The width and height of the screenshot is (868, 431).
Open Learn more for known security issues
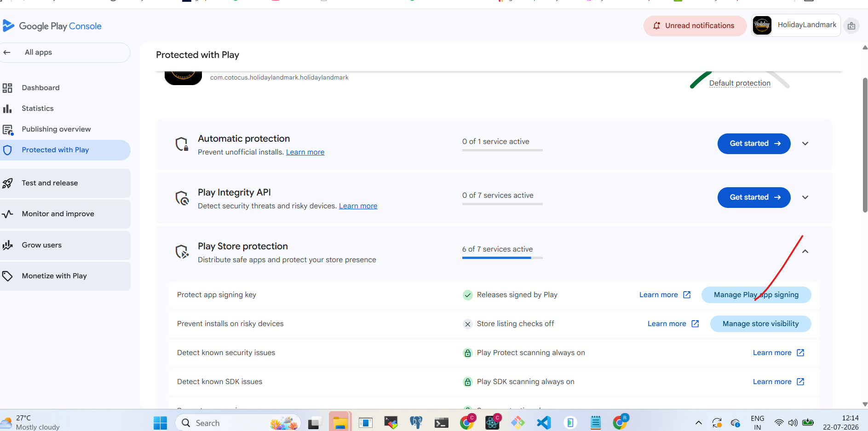pos(778,353)
